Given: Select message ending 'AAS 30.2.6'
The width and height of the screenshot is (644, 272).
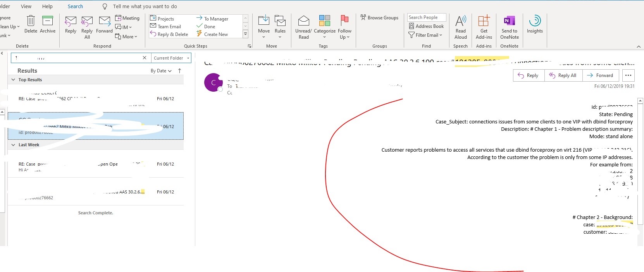Looking at the screenshot, I should coord(96,192).
